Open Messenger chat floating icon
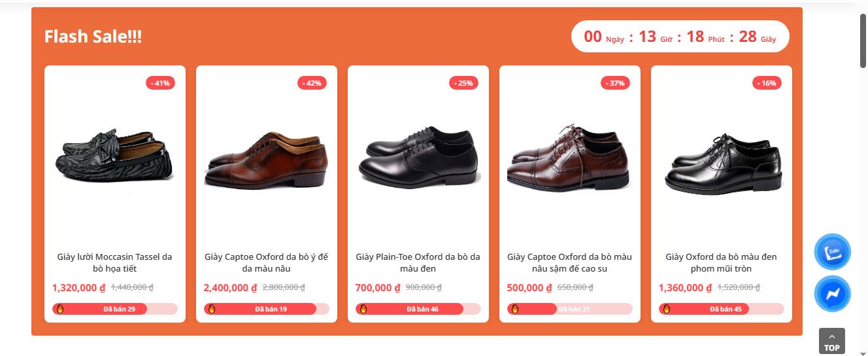Image resolution: width=868 pixels, height=356 pixels. [832, 294]
